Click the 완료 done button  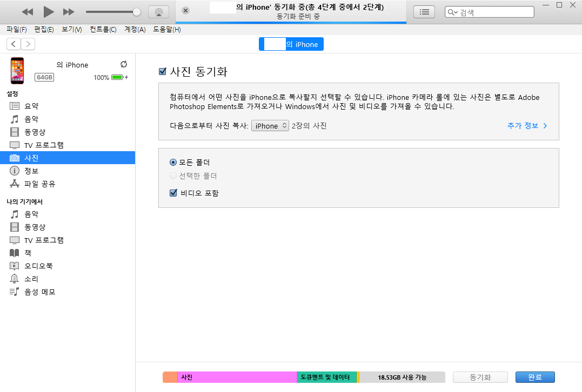(x=535, y=377)
